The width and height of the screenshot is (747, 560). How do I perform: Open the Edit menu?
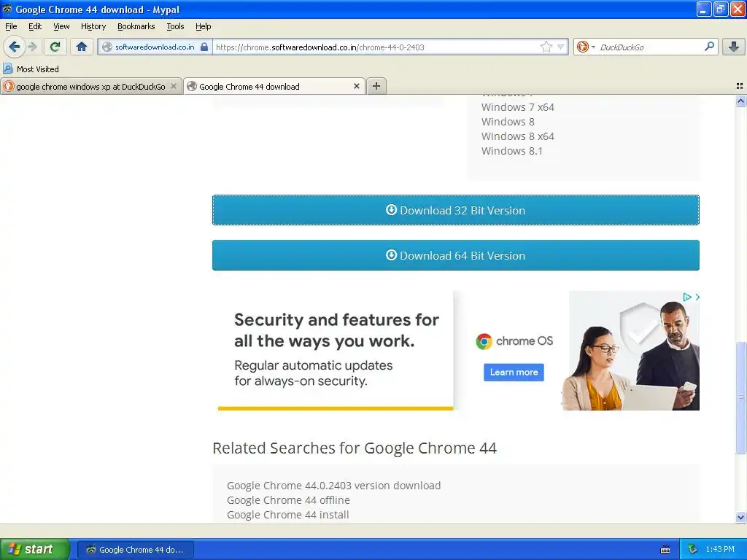35,26
